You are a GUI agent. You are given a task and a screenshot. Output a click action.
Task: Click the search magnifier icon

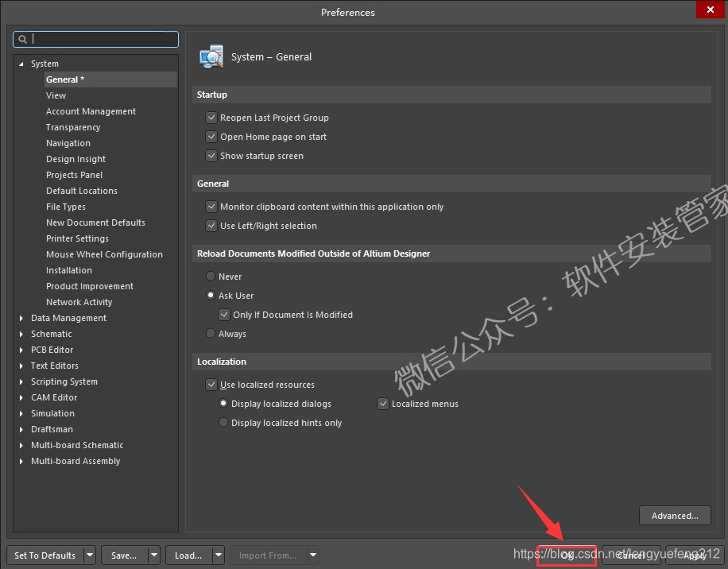point(22,40)
